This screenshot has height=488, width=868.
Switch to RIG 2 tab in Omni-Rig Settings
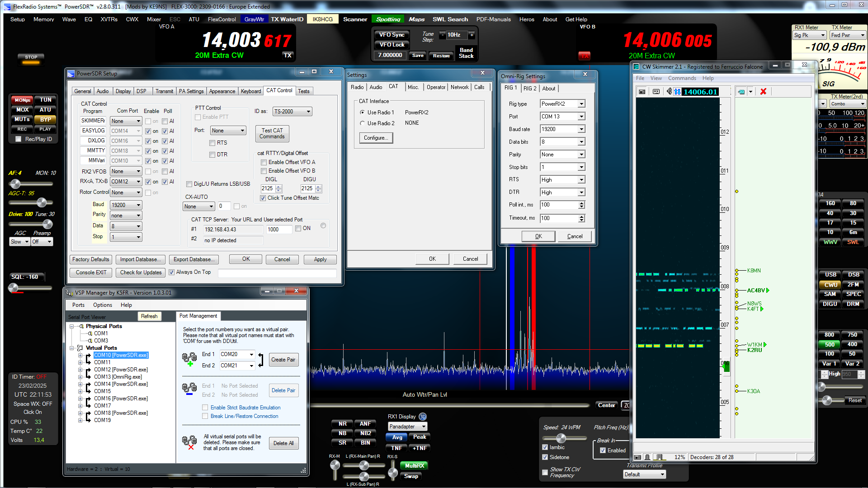530,89
